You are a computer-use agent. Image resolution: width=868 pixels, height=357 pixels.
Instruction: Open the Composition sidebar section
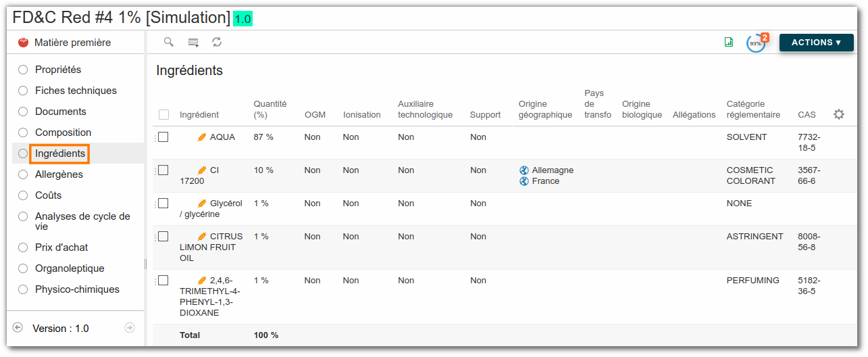coord(63,133)
